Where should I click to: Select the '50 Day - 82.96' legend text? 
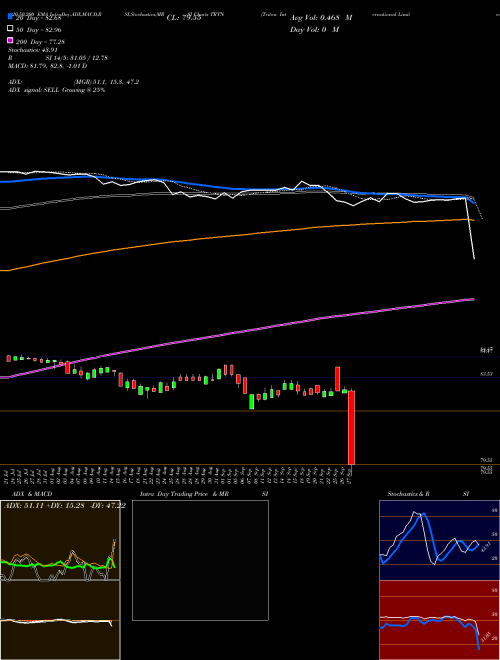coord(39,29)
